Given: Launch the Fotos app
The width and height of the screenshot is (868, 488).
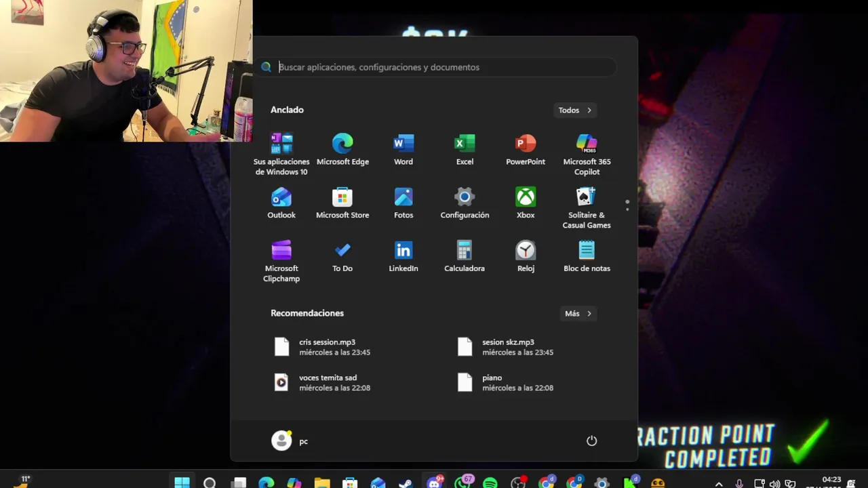Looking at the screenshot, I should (403, 203).
